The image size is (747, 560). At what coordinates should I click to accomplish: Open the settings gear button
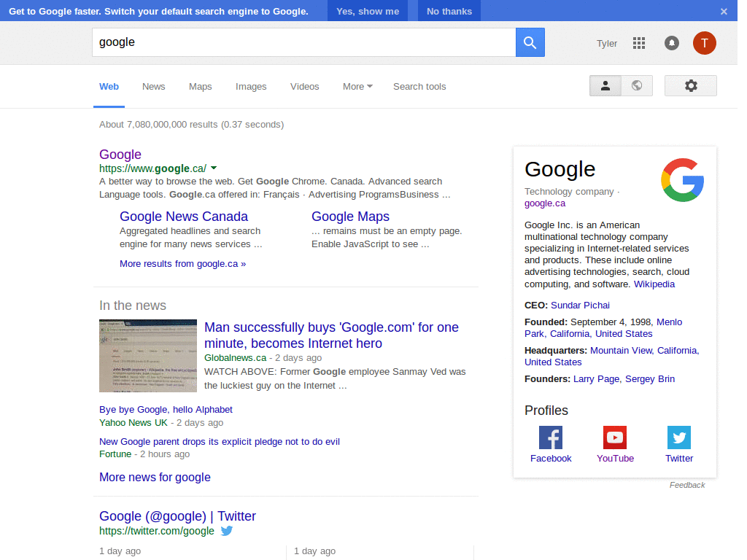click(x=690, y=86)
